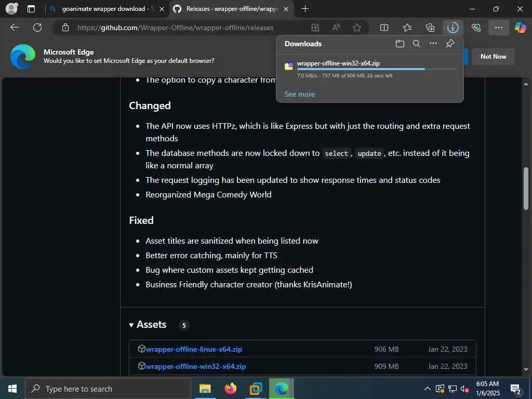532x399 pixels.
Task: Open the app available icon in address bar
Action: [x=315, y=28]
